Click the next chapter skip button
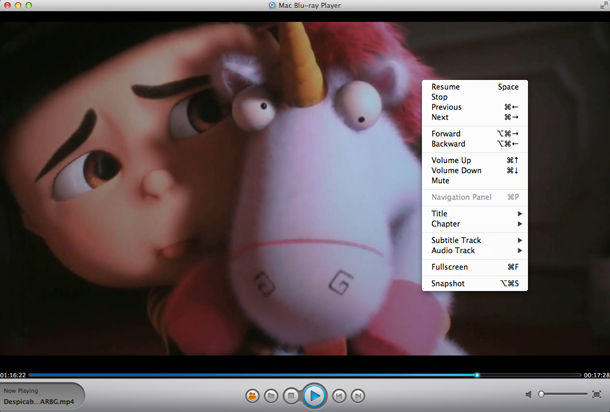Viewport: 610px width, 412px height. [x=358, y=396]
